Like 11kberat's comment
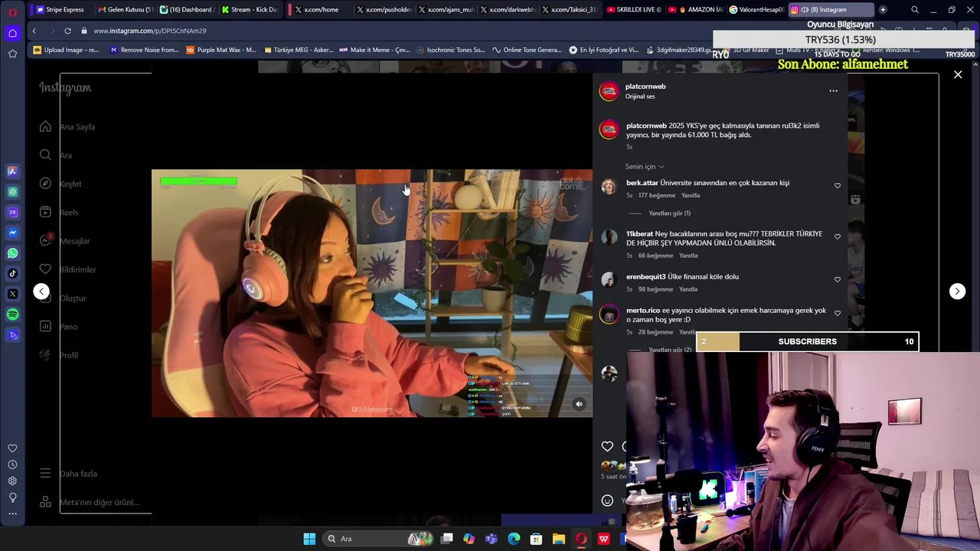 coord(837,236)
